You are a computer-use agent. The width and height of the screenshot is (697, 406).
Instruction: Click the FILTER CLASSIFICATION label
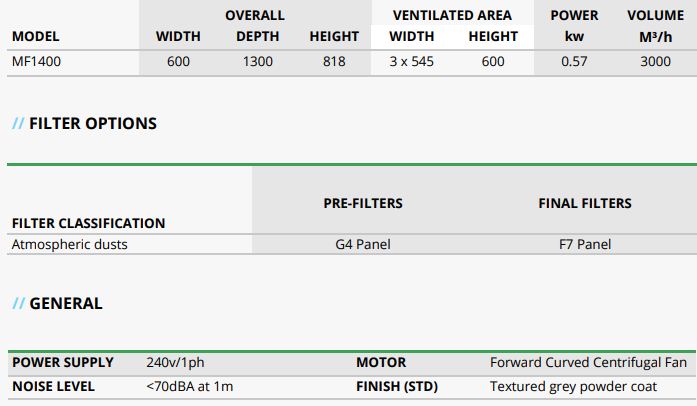pyautogui.click(x=88, y=223)
